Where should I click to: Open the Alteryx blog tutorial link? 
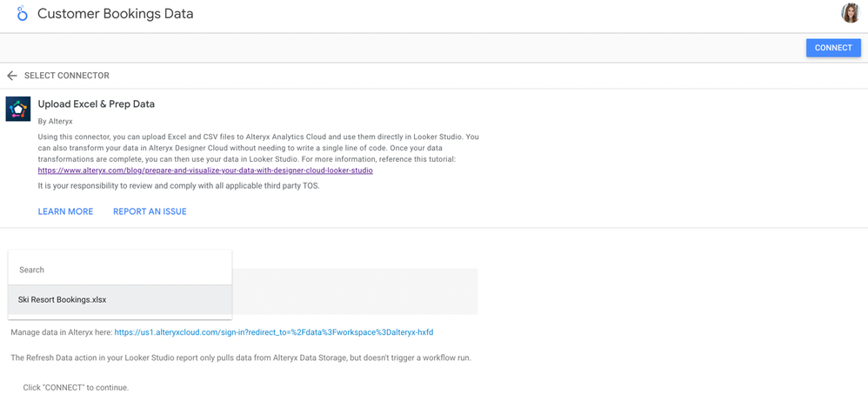point(205,170)
